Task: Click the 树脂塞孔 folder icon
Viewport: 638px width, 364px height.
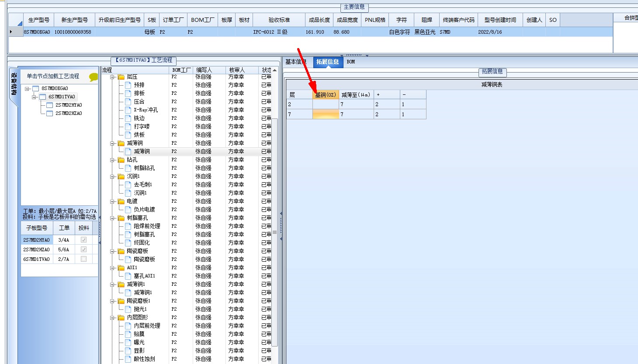Action: pos(121,218)
